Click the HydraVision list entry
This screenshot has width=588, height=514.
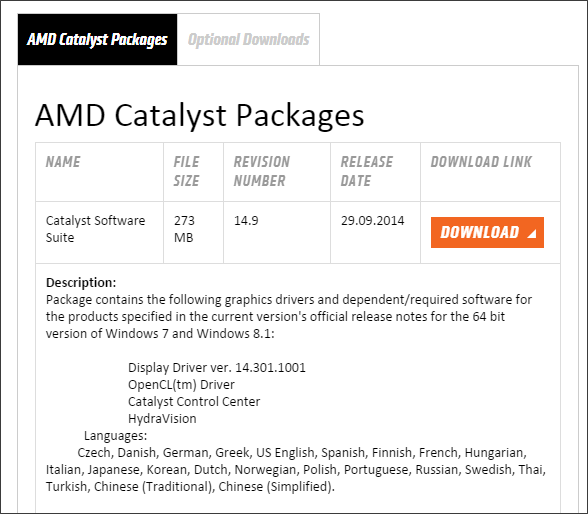coord(162,418)
